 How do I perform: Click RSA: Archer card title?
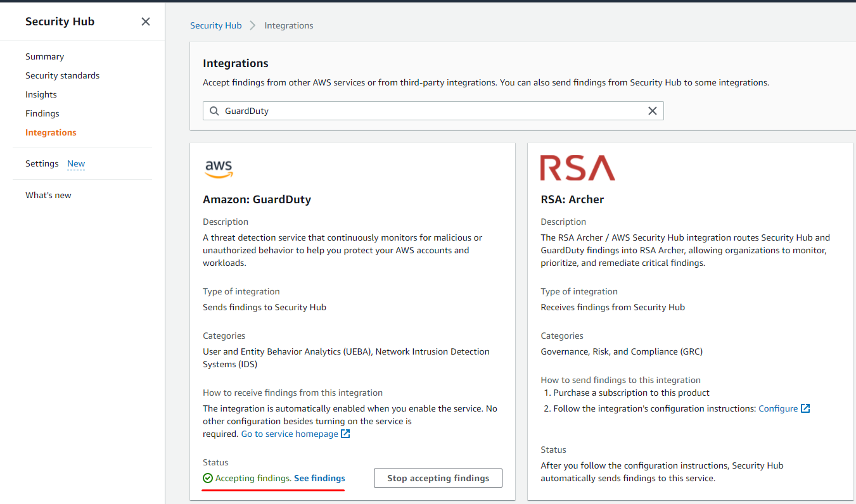[x=572, y=199]
